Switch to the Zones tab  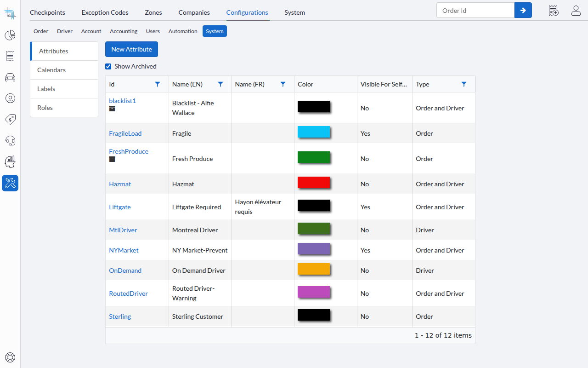pyautogui.click(x=153, y=12)
